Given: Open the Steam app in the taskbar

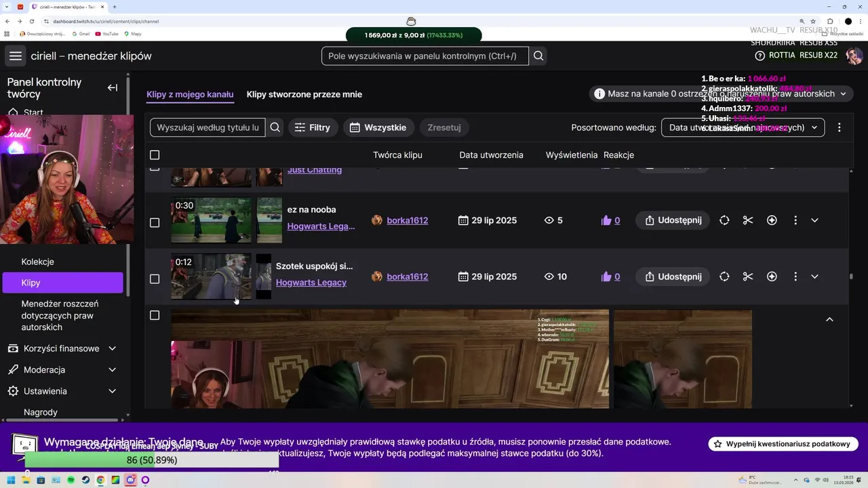Looking at the screenshot, I should pyautogui.click(x=85, y=480).
